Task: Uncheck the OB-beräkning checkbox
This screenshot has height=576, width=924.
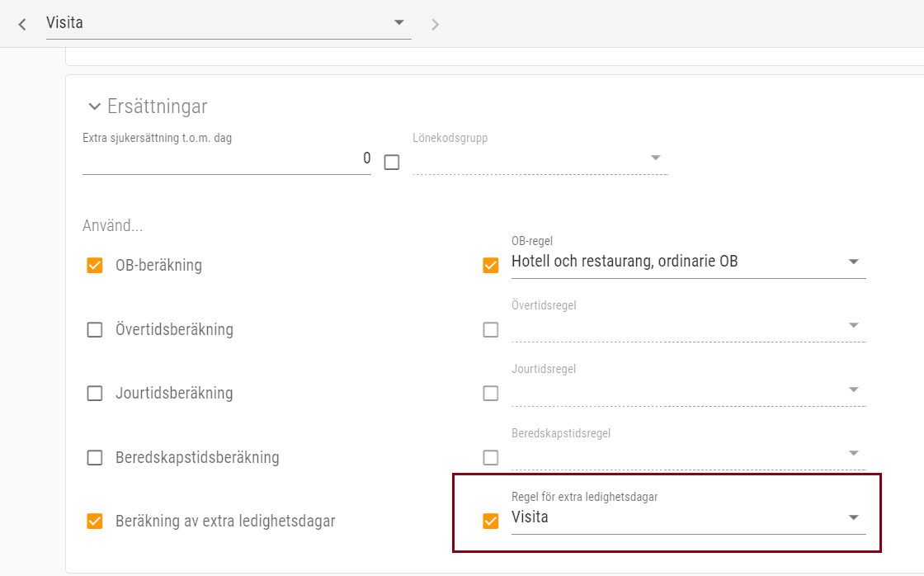Action: click(95, 266)
